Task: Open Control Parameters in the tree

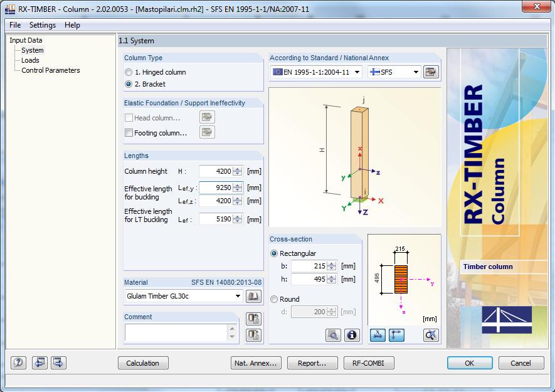Action: tap(51, 70)
